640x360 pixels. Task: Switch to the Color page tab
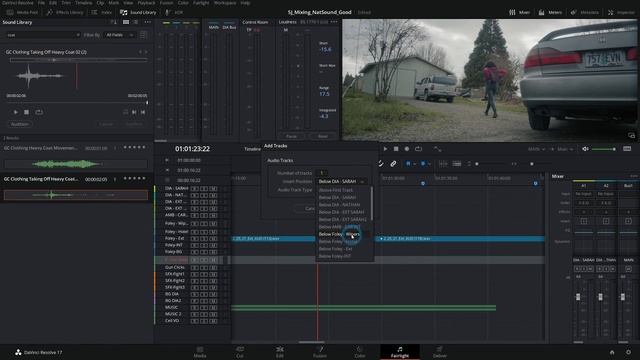(x=360, y=352)
